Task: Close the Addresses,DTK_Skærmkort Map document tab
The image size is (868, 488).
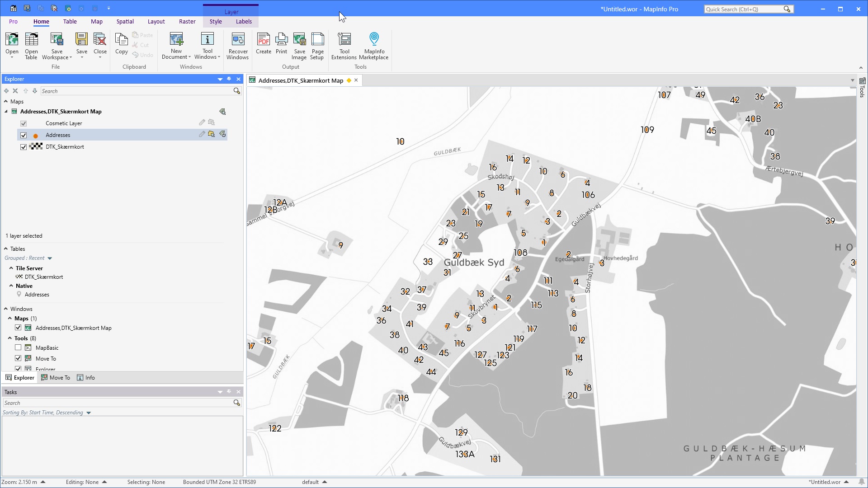Action: [356, 80]
